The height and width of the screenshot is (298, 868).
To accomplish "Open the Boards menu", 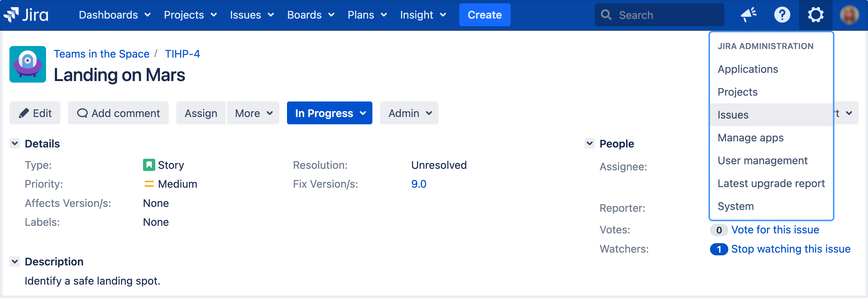I will click(310, 15).
